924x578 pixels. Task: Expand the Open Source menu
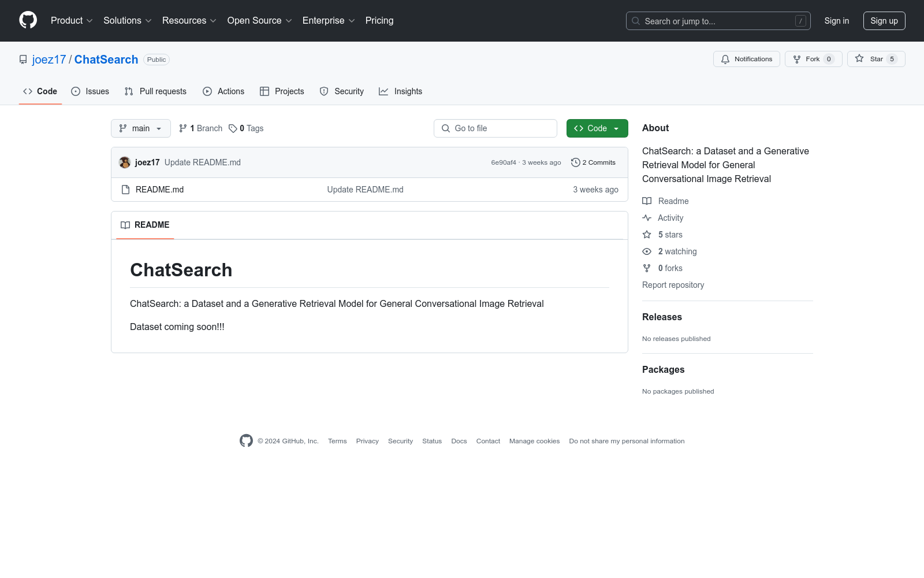[259, 21]
